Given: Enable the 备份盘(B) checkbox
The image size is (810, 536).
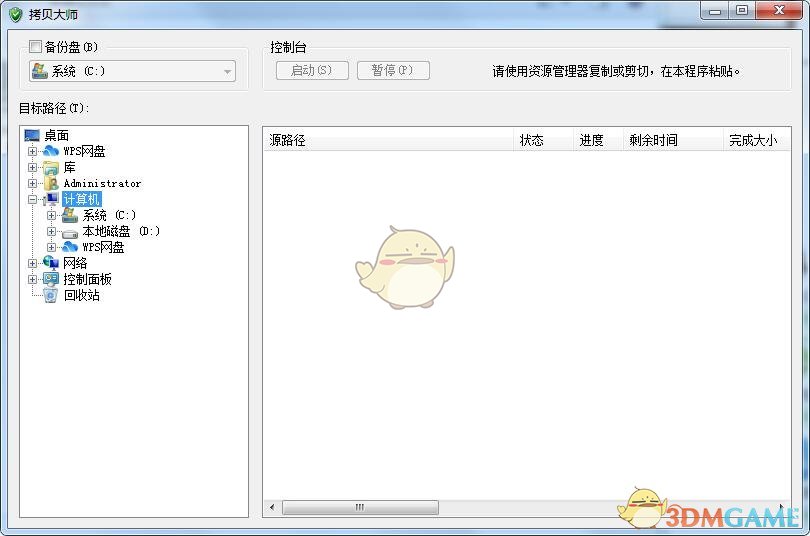Looking at the screenshot, I should pos(35,47).
